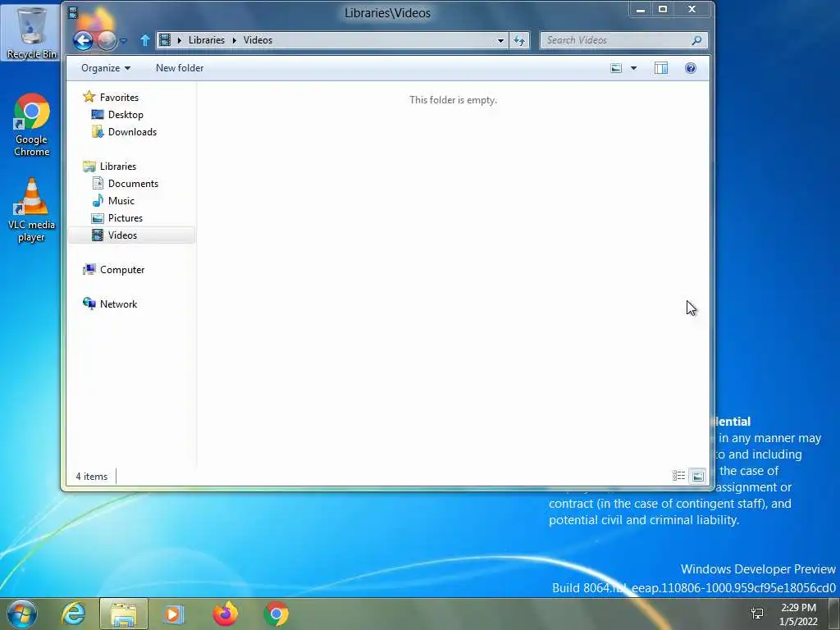Click the window icon in title bar
Viewport: 840px width, 630px height.
point(73,13)
